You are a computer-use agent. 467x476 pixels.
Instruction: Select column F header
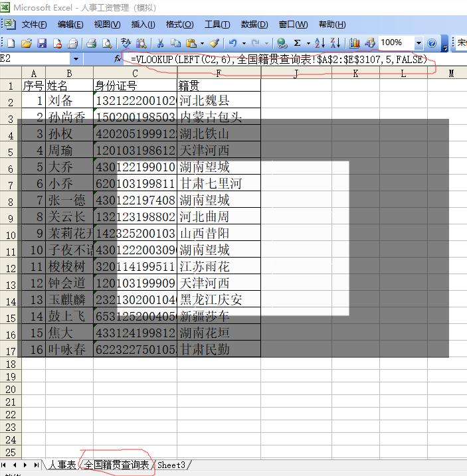click(219, 73)
